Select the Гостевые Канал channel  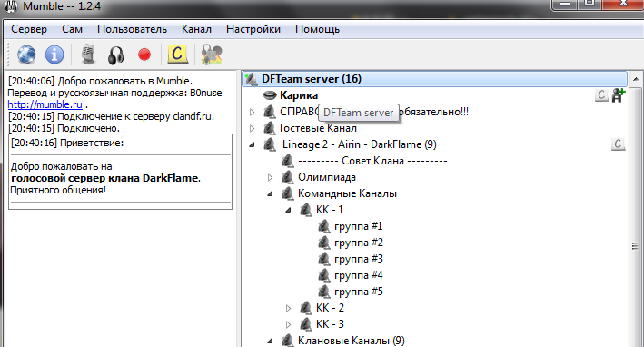(x=318, y=128)
